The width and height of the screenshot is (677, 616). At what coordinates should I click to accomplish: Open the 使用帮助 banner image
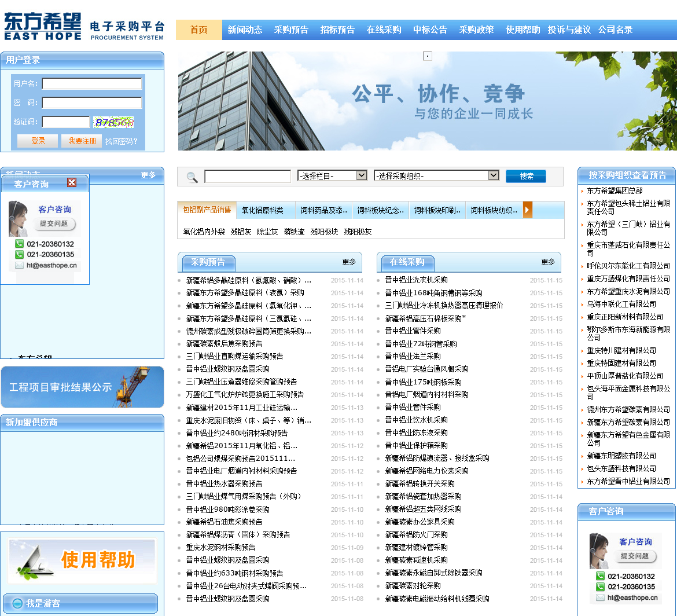82,560
